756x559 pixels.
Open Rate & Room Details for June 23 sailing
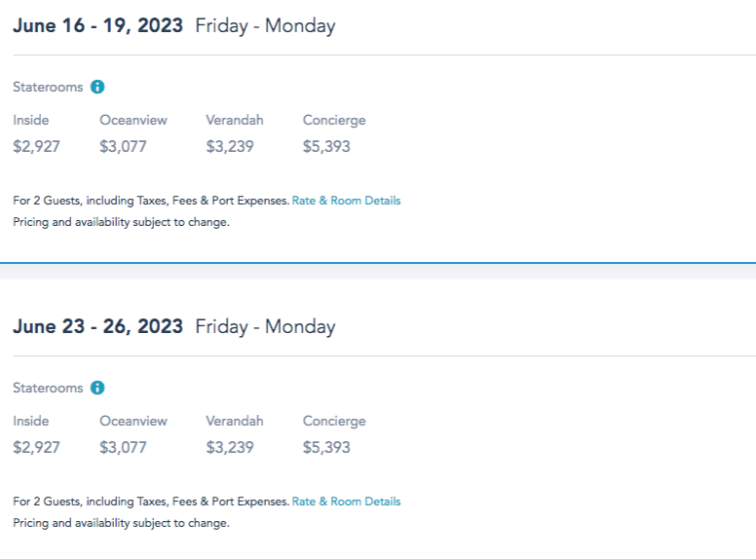346,502
